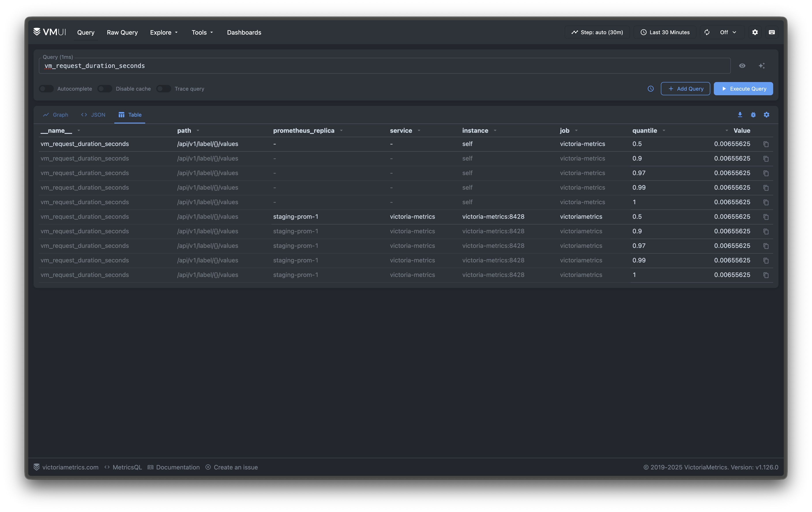Download table data via download icon
The width and height of the screenshot is (812, 512).
(x=740, y=115)
